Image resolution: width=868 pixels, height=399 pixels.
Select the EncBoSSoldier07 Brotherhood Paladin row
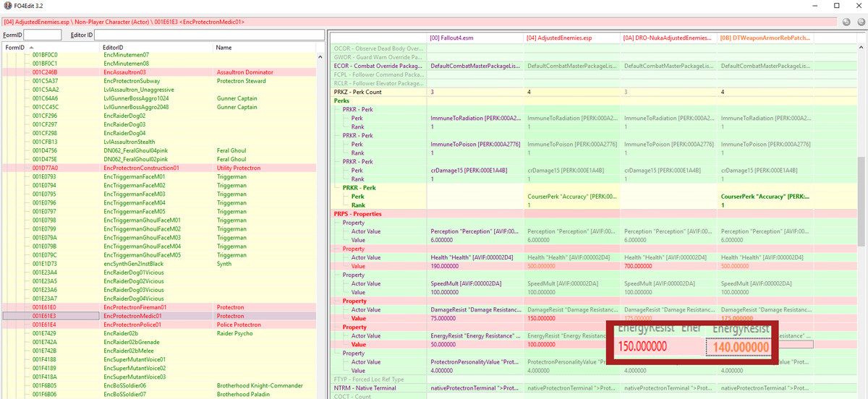pos(160,394)
